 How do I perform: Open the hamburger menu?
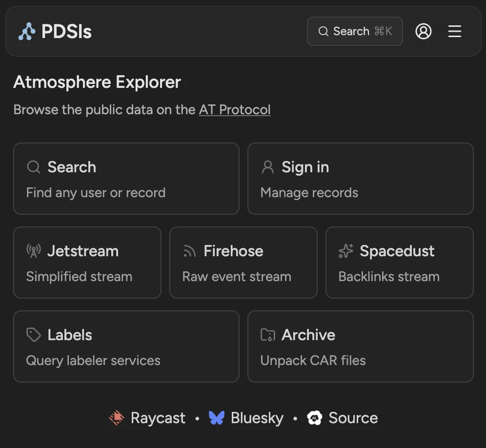click(x=455, y=32)
